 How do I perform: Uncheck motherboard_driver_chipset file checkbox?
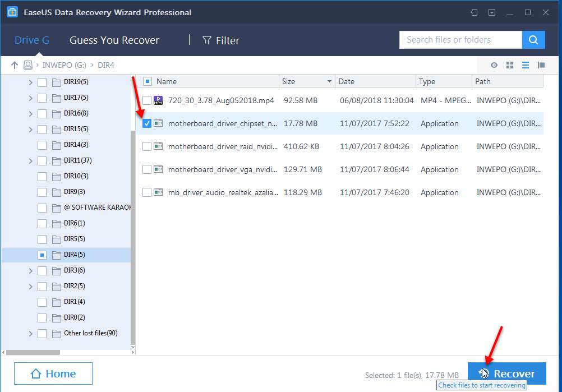tap(147, 123)
